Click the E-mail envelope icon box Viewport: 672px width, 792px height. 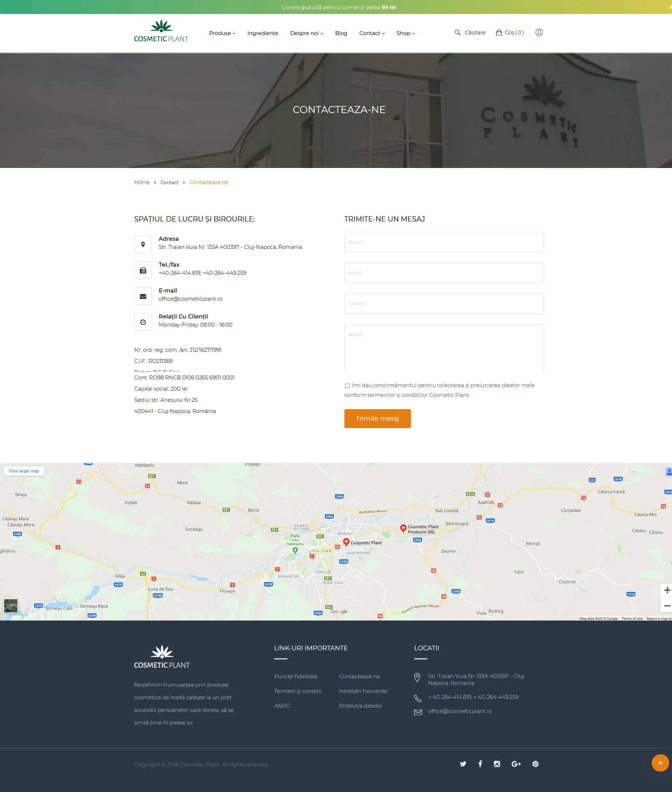pos(143,296)
